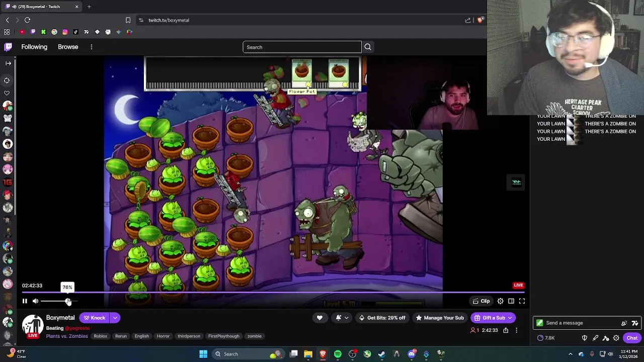Click Manage Your Sub button
This screenshot has width=644, height=362.
[x=440, y=318]
